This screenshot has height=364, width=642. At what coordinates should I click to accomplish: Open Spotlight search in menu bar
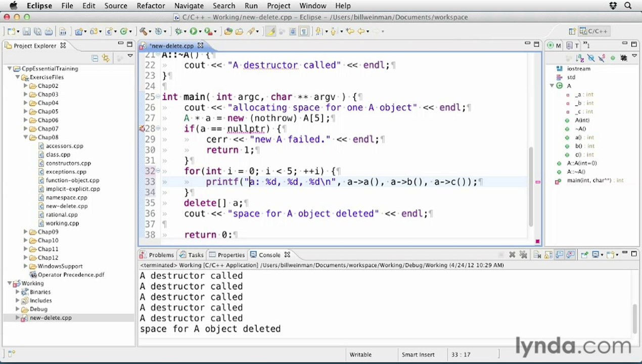[628, 6]
